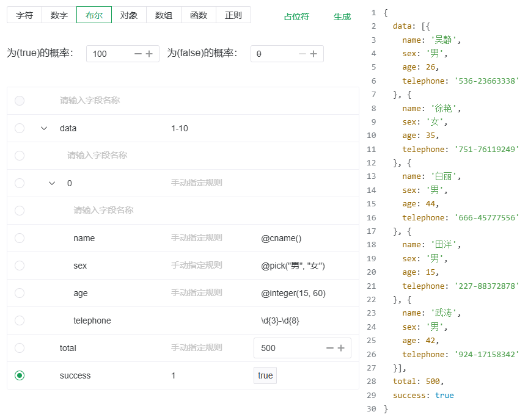The height and width of the screenshot is (420, 528).
Task: Select the radio button for the data row
Action: click(19, 128)
